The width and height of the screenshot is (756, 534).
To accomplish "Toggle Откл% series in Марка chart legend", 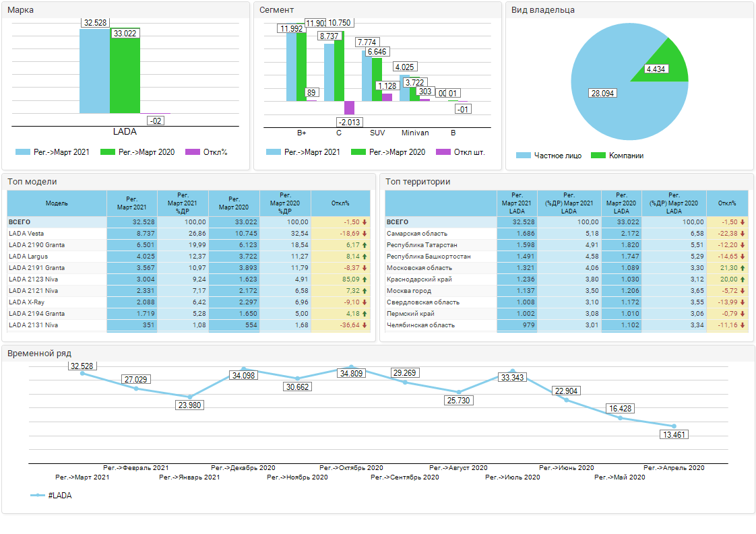I will pyautogui.click(x=206, y=152).
